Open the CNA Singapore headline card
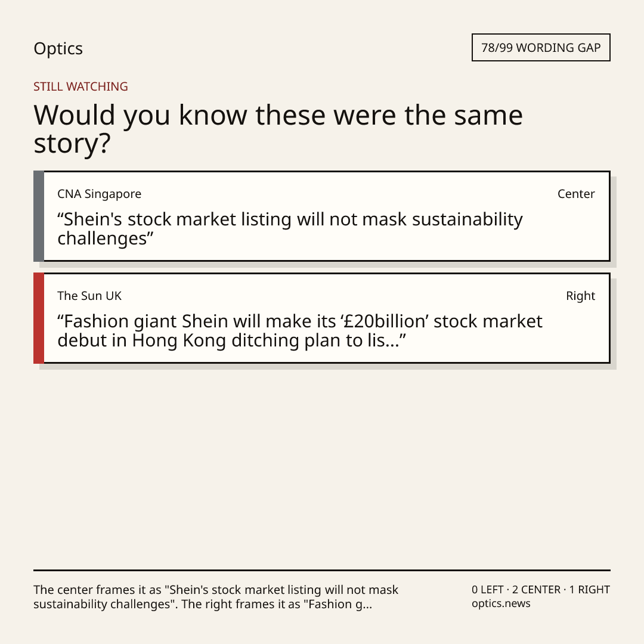The height and width of the screenshot is (644, 644). click(x=322, y=216)
